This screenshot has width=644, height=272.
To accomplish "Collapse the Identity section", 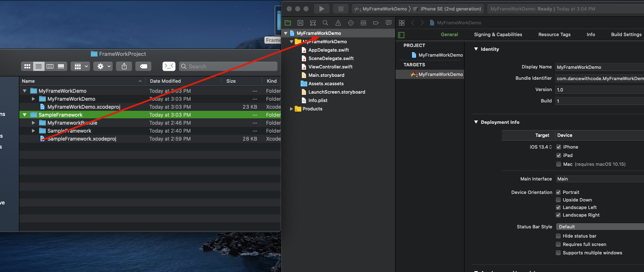I will click(x=476, y=49).
